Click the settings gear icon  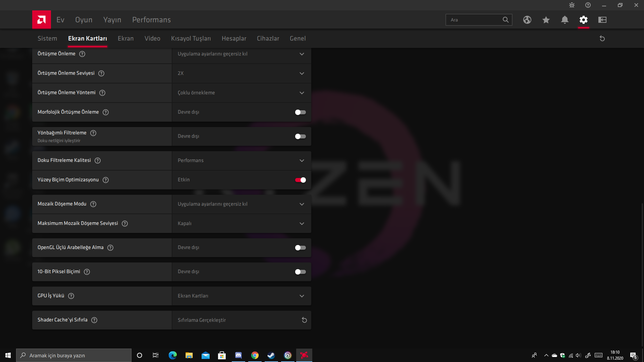tap(583, 20)
